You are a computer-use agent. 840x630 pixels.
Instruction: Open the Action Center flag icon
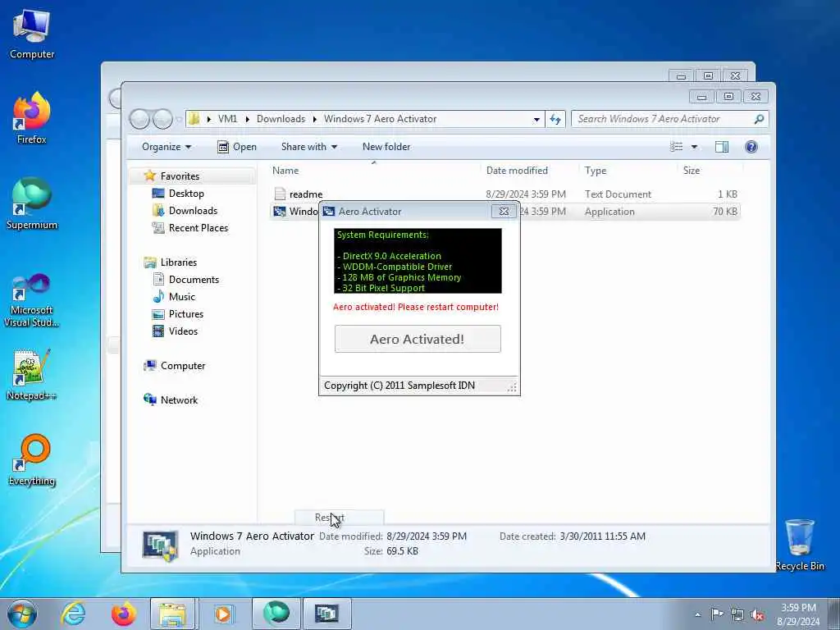point(717,614)
